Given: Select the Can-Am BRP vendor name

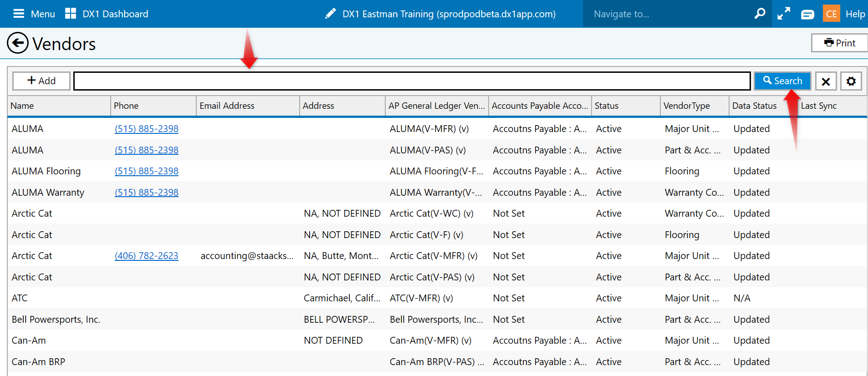Looking at the screenshot, I should point(39,362).
